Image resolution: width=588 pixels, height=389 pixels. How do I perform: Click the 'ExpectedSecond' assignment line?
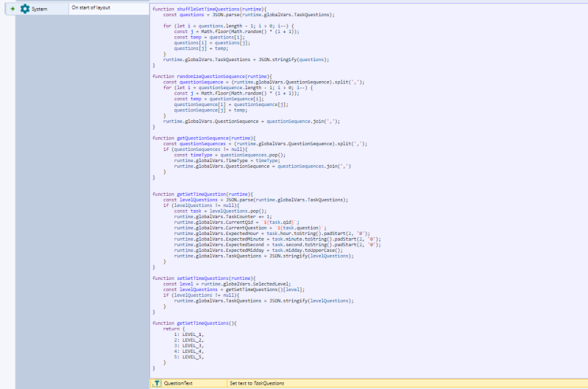point(277,245)
